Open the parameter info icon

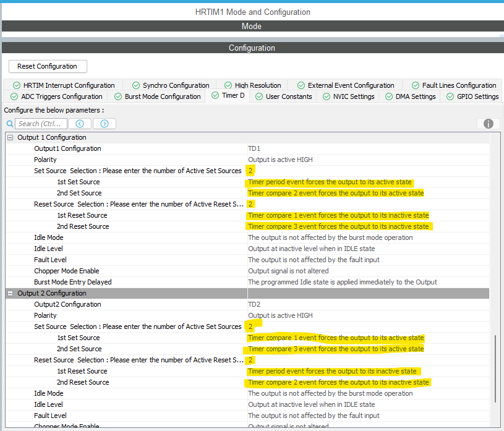click(489, 124)
